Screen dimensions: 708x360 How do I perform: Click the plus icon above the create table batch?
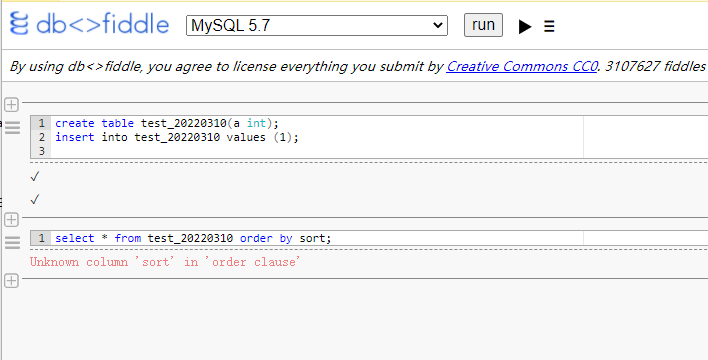(11, 105)
